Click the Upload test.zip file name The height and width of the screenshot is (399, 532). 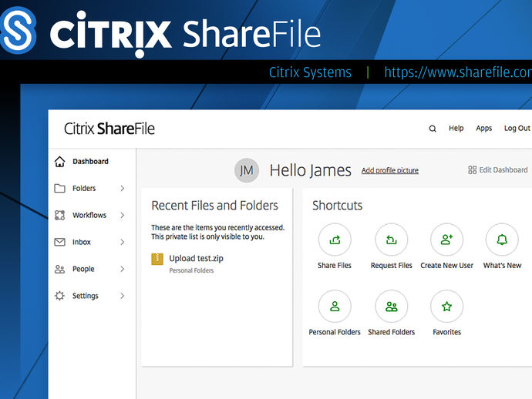(196, 258)
